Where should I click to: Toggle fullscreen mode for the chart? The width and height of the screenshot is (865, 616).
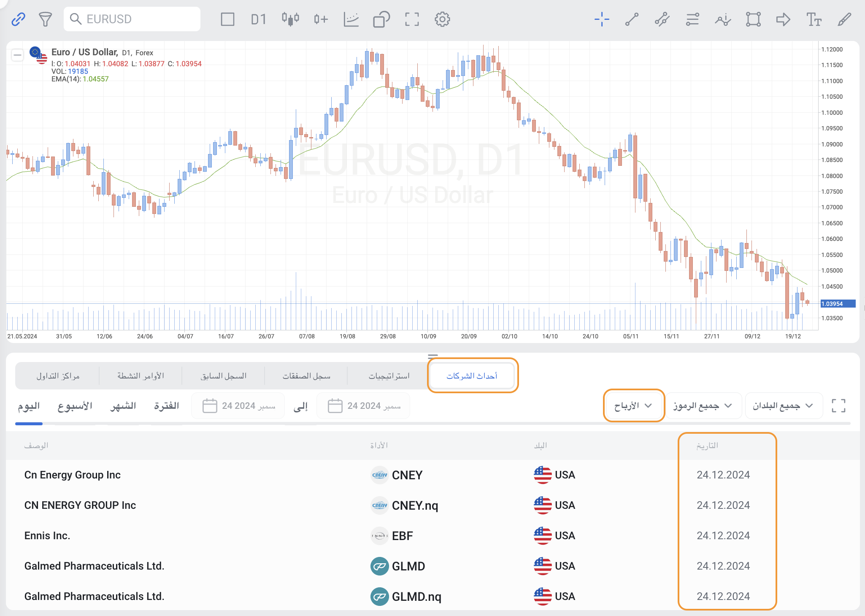(x=412, y=19)
